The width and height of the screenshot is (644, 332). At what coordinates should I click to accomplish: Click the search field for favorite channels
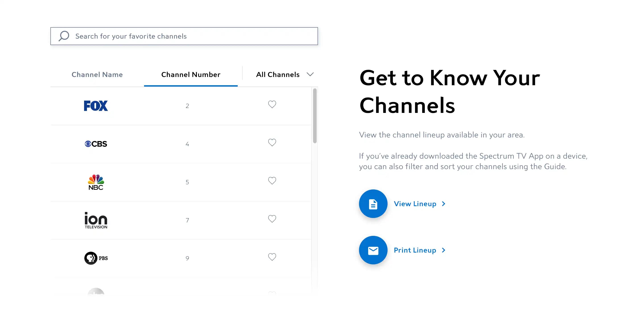click(x=184, y=36)
